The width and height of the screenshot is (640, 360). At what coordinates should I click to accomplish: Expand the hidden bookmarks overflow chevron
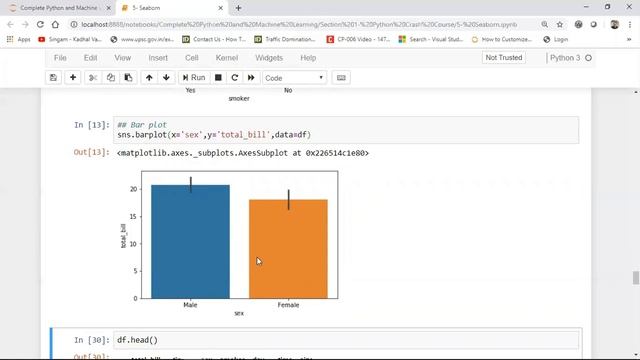tap(629, 39)
